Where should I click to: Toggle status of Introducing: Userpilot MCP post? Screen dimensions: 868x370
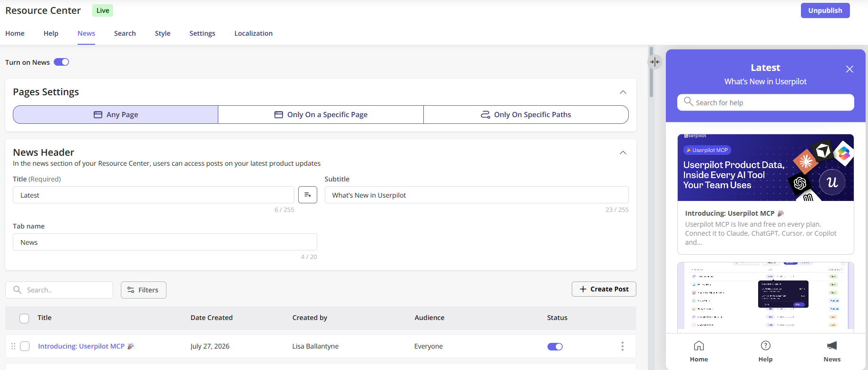(x=555, y=347)
